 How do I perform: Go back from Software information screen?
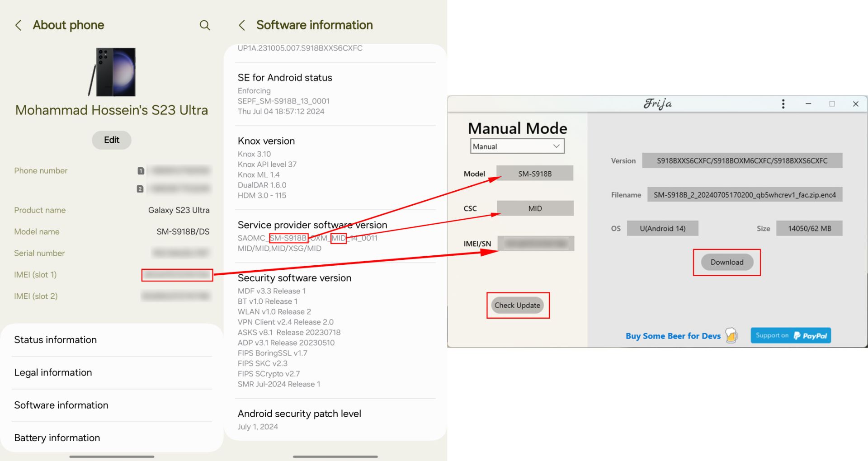(x=242, y=25)
